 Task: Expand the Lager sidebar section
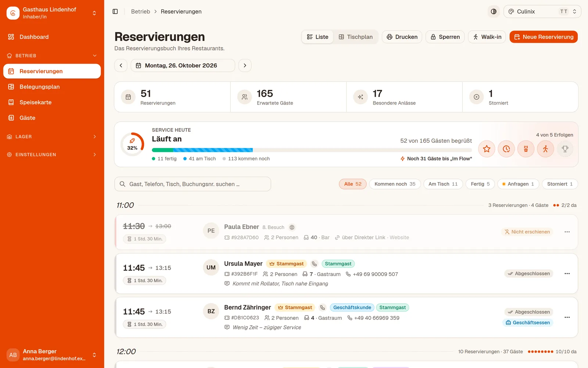click(52, 137)
